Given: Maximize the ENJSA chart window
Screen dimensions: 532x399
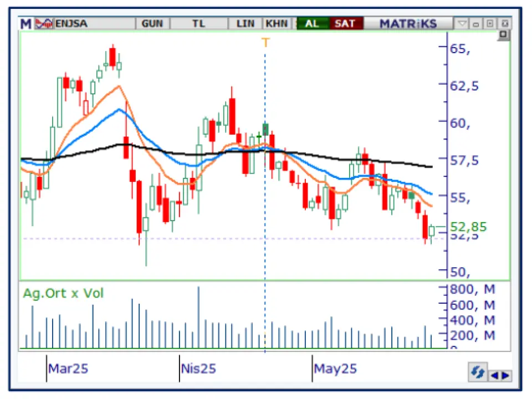Looking at the screenshot, I should (490, 24).
